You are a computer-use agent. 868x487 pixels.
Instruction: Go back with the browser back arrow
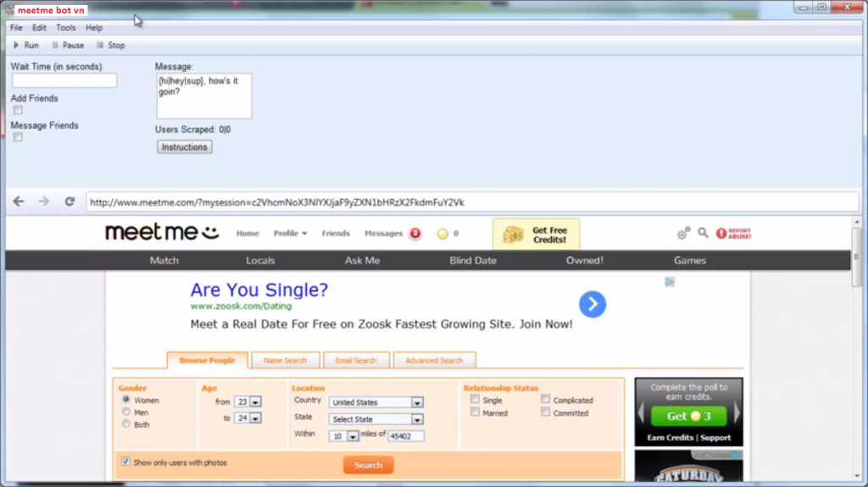[x=19, y=202]
